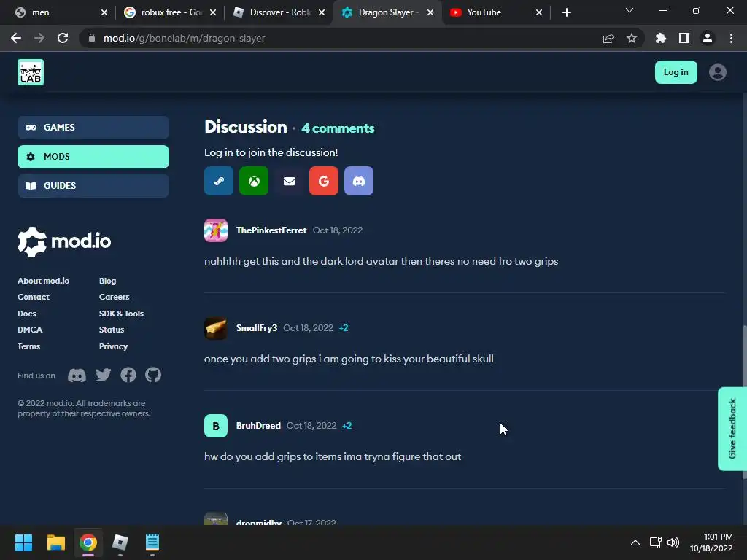Open the Contact footer link
Screen dimensions: 747x560
pos(34,297)
